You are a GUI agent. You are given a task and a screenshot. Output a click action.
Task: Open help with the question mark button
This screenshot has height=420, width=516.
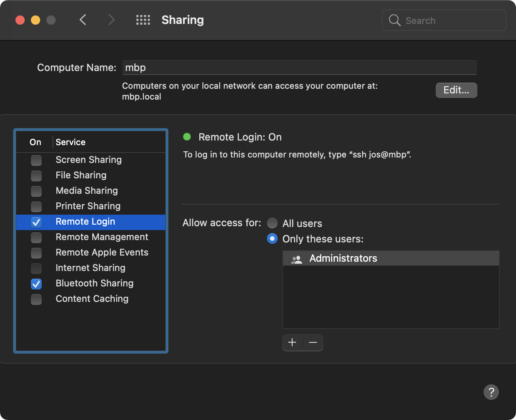click(491, 392)
